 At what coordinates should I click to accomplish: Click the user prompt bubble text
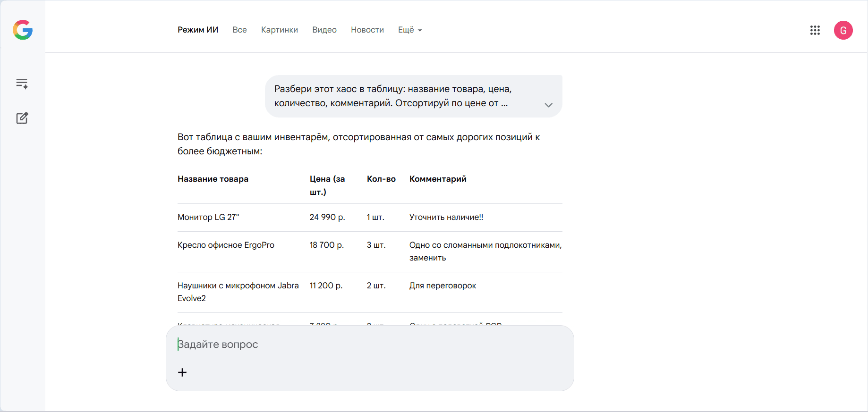click(393, 96)
